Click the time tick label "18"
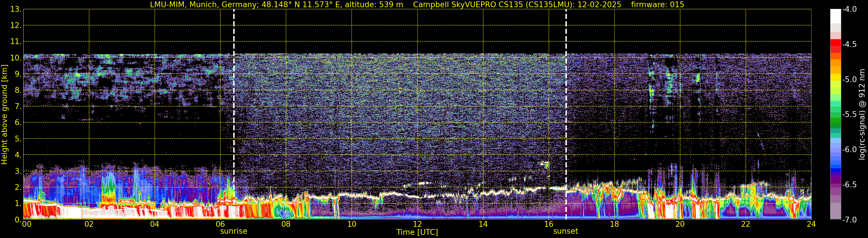Screen dimensions: 868x238 [x=615, y=224]
